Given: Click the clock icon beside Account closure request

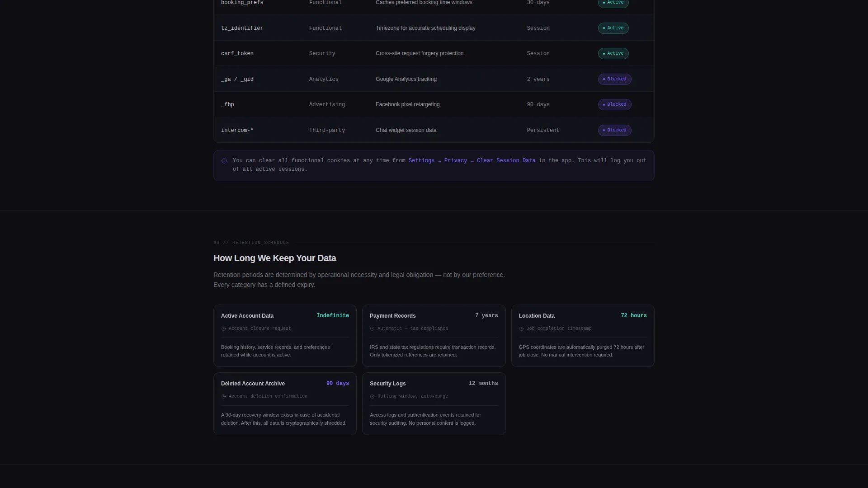Looking at the screenshot, I should pyautogui.click(x=223, y=329).
